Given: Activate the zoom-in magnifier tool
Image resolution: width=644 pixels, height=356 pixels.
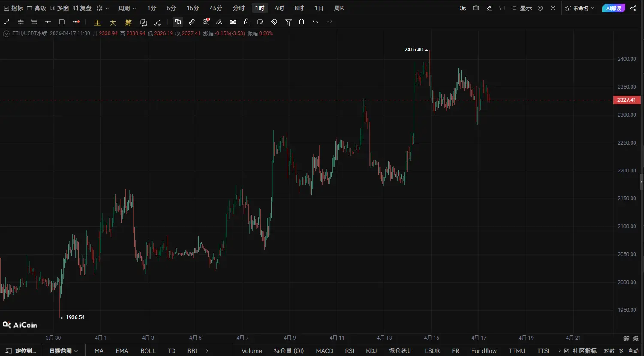Looking at the screenshot, I should pyautogui.click(x=206, y=21).
